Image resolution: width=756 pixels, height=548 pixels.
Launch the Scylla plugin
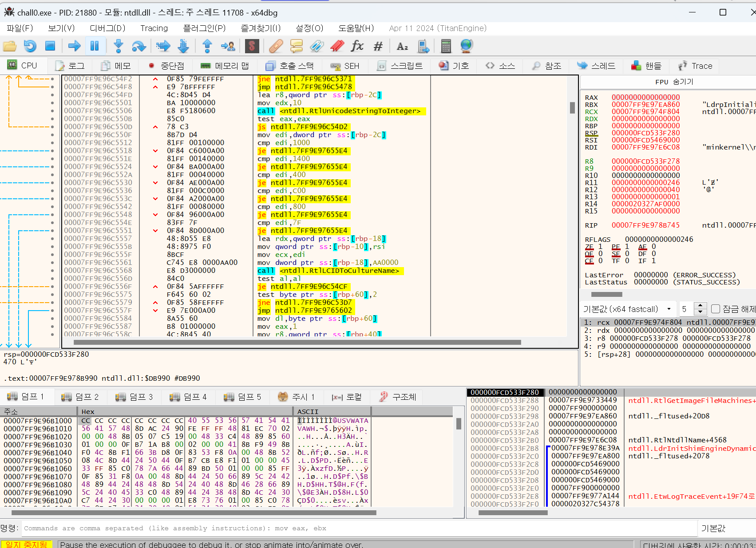point(252,46)
